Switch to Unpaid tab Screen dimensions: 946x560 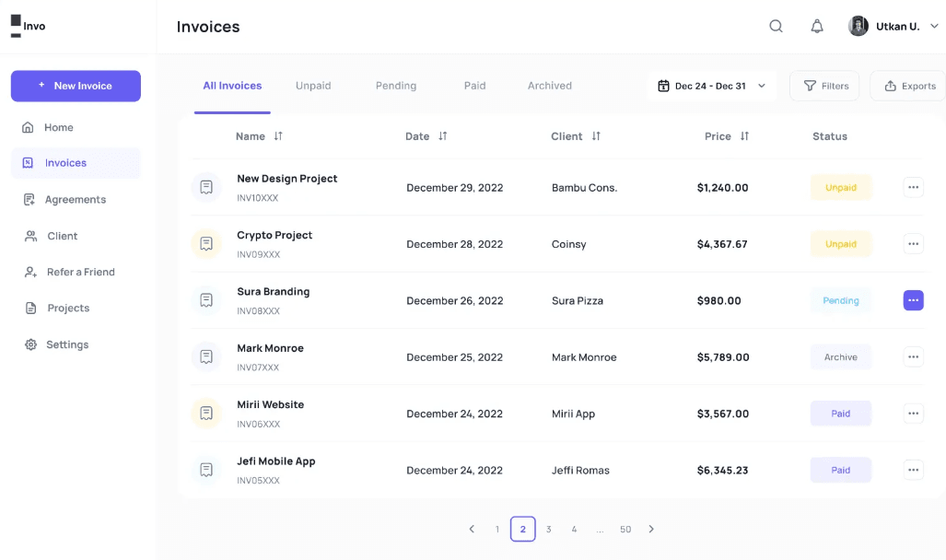coord(313,86)
